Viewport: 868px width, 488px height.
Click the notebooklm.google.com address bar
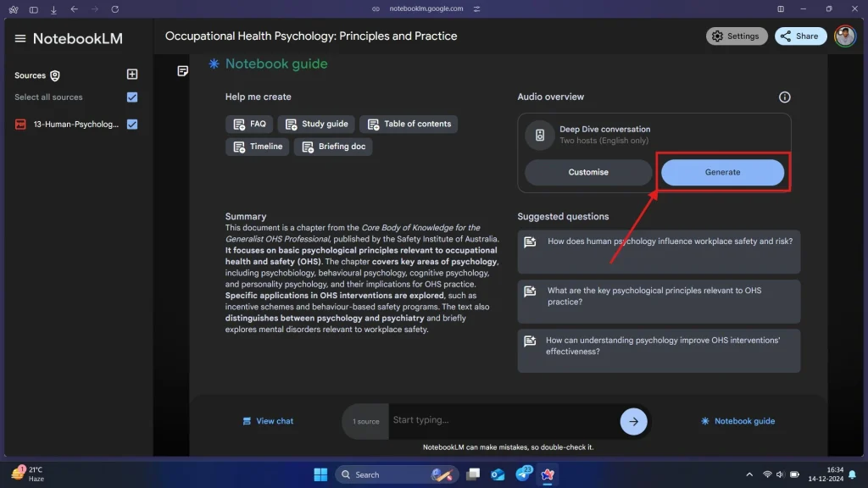coord(426,8)
